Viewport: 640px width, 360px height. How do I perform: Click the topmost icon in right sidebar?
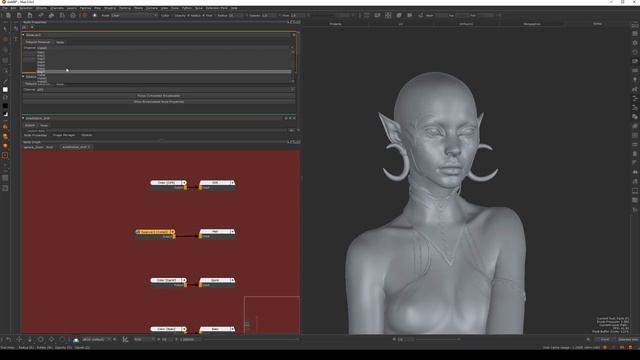coord(635,25)
